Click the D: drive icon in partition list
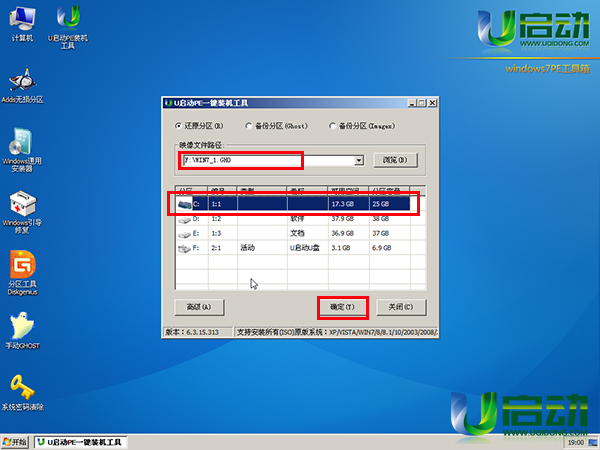Screen dimensions: 600x450 pos(184,220)
